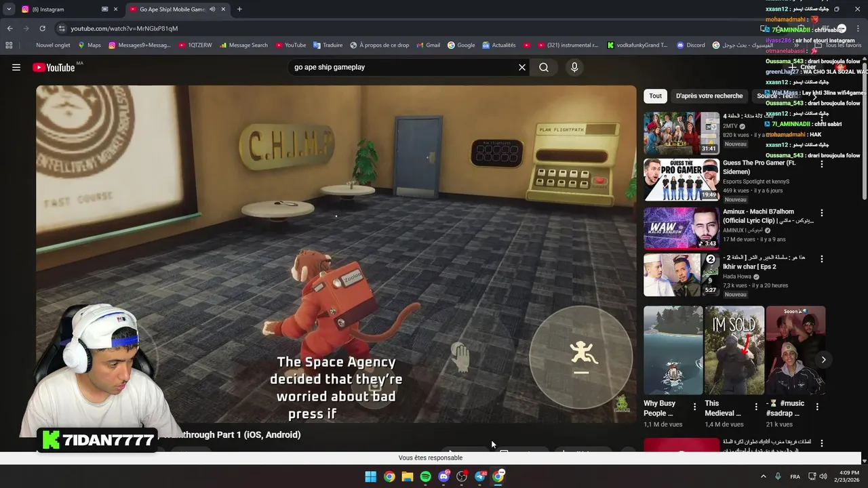The height and width of the screenshot is (488, 868).
Task: Clear the YouTube search query
Action: click(522, 67)
